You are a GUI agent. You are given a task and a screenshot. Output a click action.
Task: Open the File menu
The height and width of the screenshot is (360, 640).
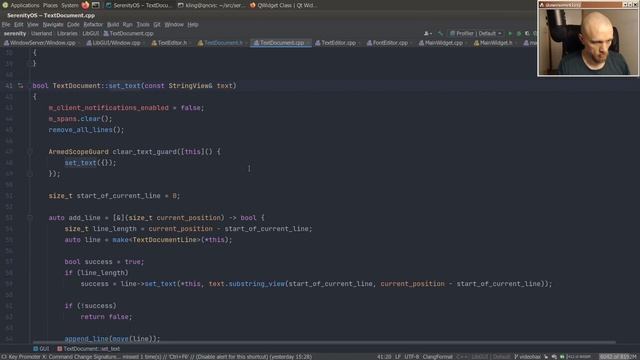(x=6, y=24)
